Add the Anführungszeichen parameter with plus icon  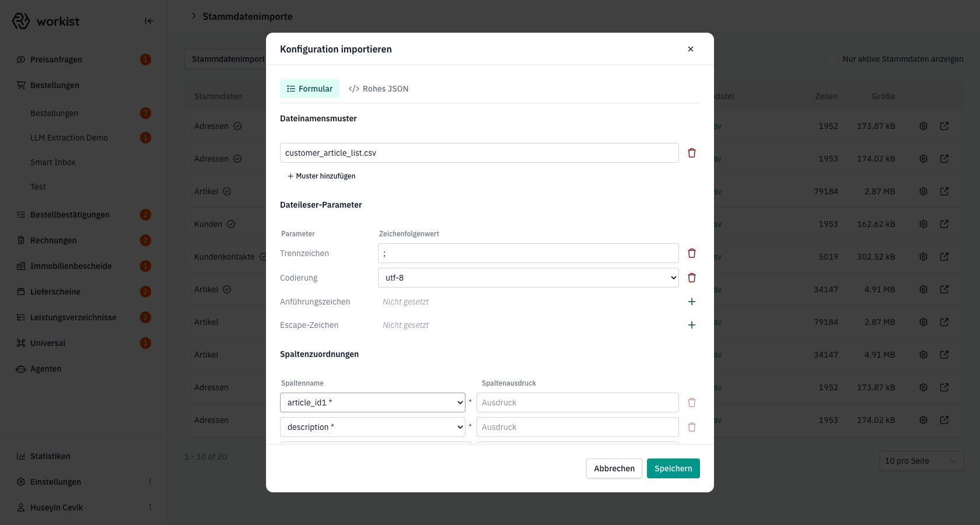[x=692, y=302]
